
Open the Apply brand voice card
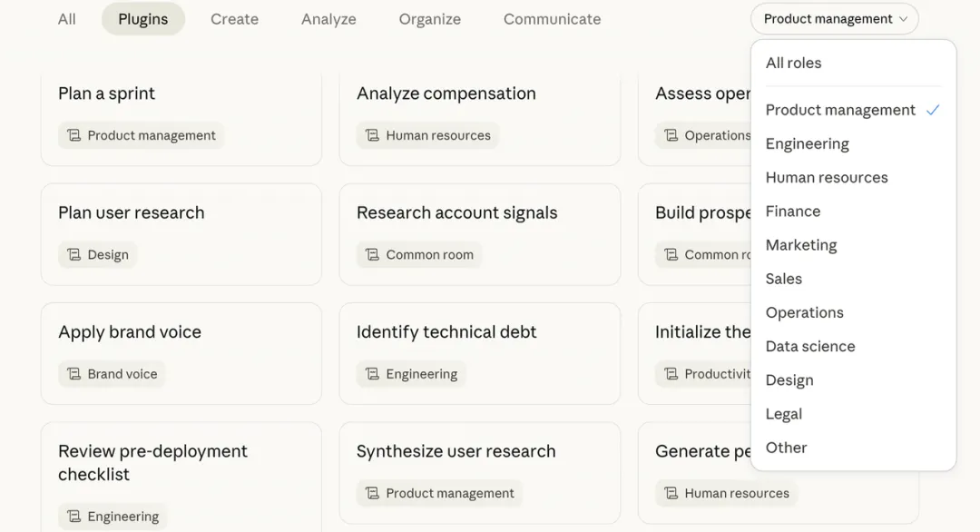tap(181, 354)
